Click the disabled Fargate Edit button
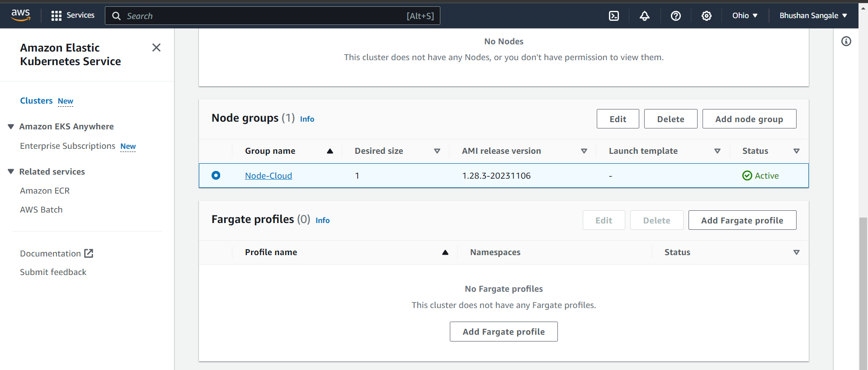This screenshot has width=868, height=370. pos(604,220)
